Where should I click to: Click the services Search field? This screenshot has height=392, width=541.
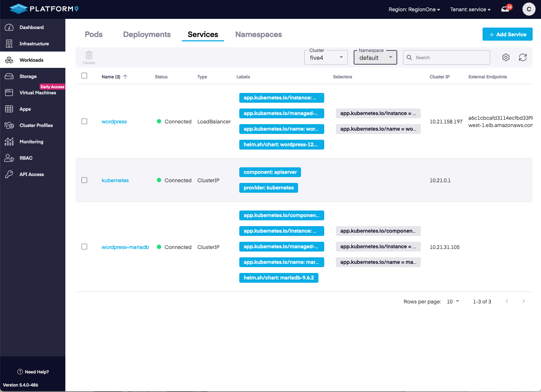[450, 58]
